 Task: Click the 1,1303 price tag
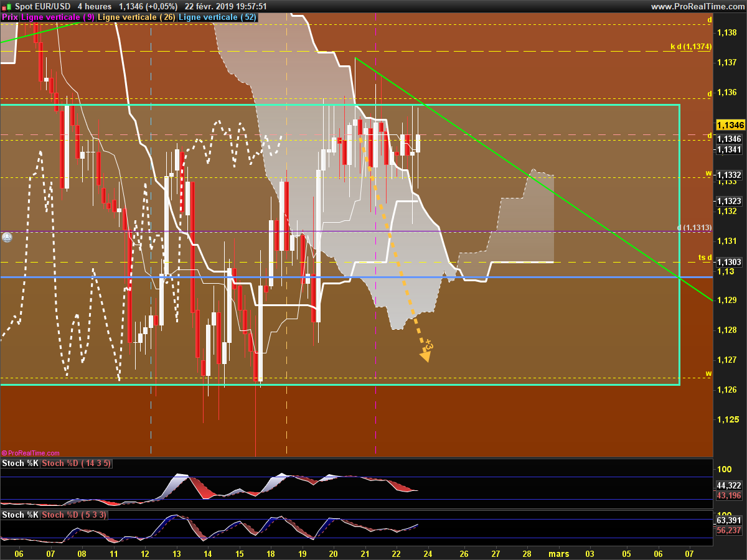729,263
